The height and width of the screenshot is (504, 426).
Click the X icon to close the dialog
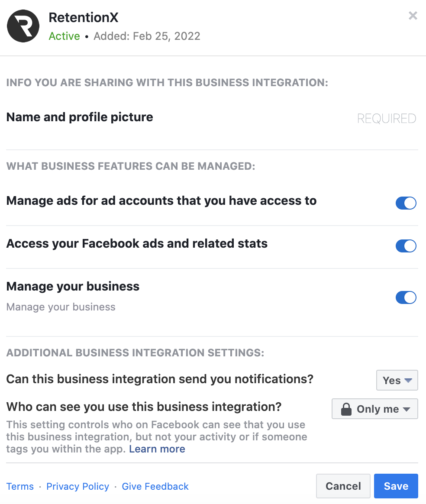(x=413, y=16)
